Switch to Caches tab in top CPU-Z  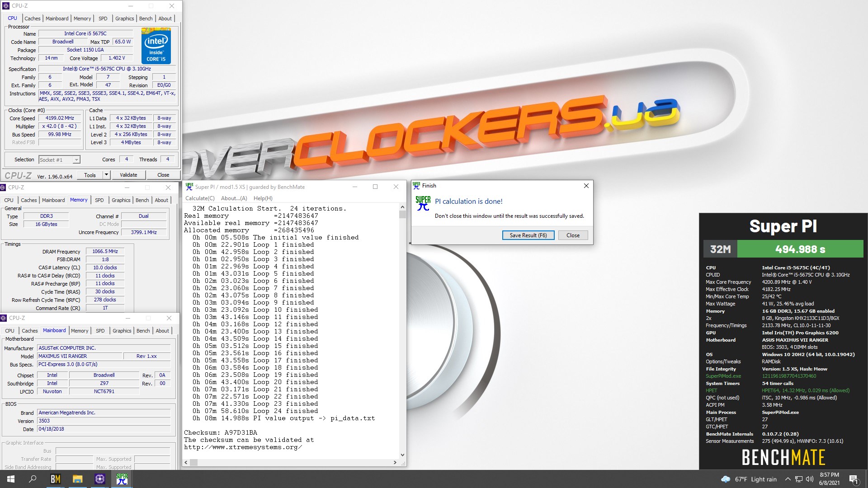click(x=32, y=19)
